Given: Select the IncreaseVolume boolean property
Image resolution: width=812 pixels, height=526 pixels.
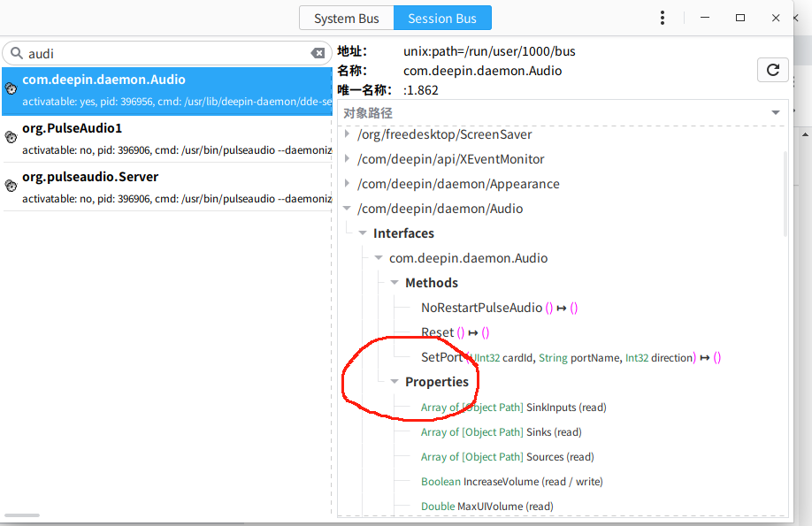Looking at the screenshot, I should click(x=511, y=482).
